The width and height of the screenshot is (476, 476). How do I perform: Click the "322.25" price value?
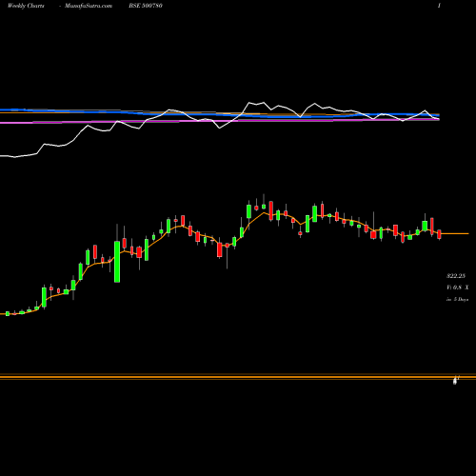[x=456, y=276]
